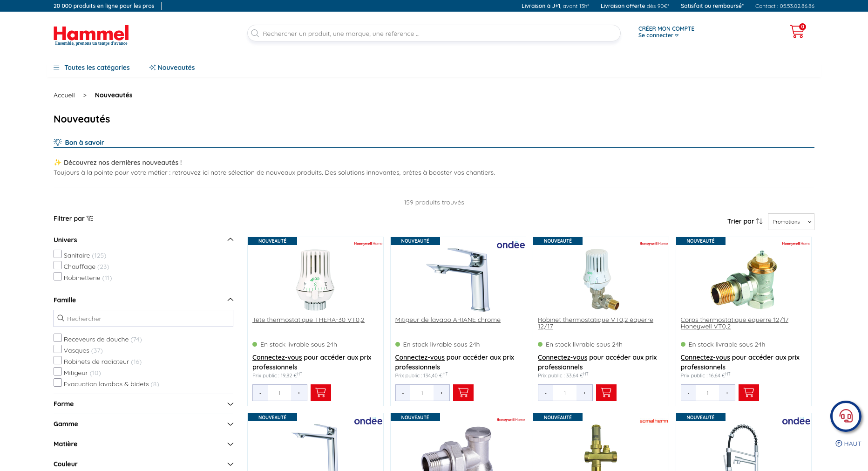Screen dimensions: 868x471
Task: Click the Trier par sort arrows icon
Action: tap(759, 221)
